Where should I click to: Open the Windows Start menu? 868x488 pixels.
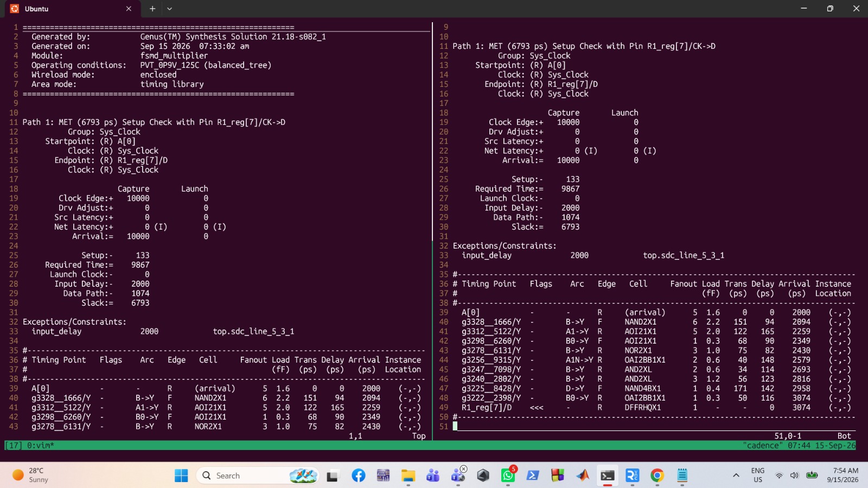pos(181,476)
